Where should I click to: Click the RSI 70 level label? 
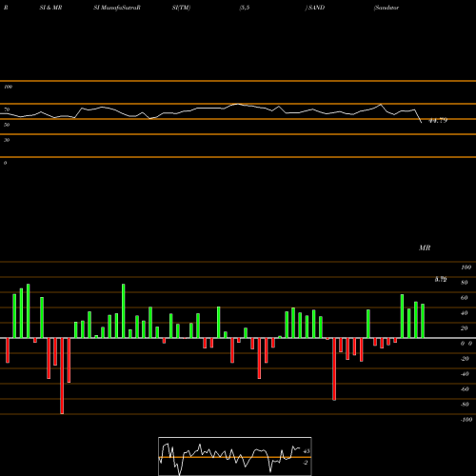[x=7, y=109]
